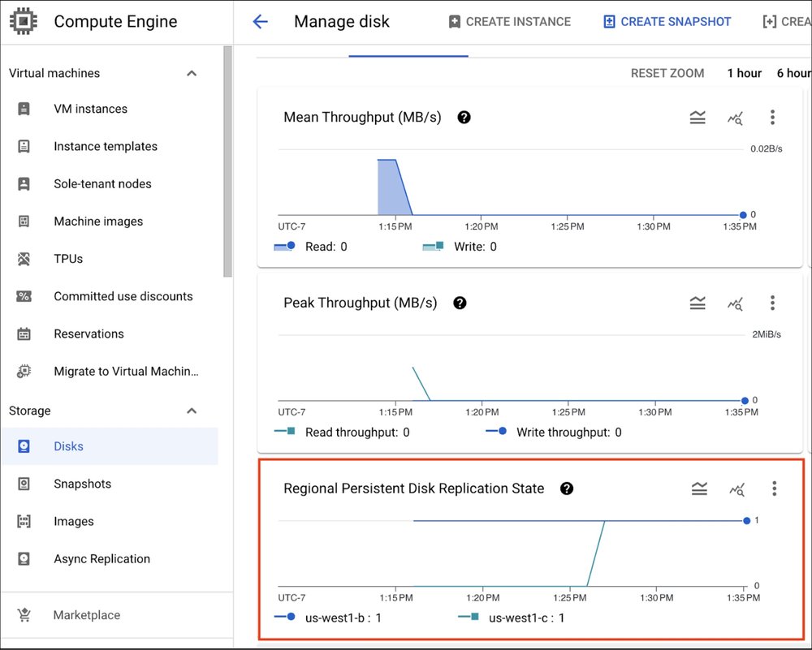Screen dimensions: 812x650
Task: Click Async Replication icon
Action: pos(24,559)
